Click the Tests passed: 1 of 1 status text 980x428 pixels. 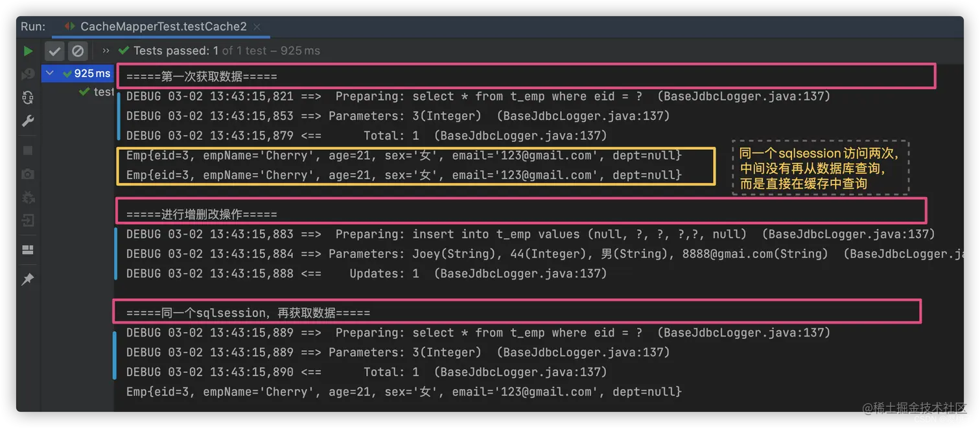227,51
